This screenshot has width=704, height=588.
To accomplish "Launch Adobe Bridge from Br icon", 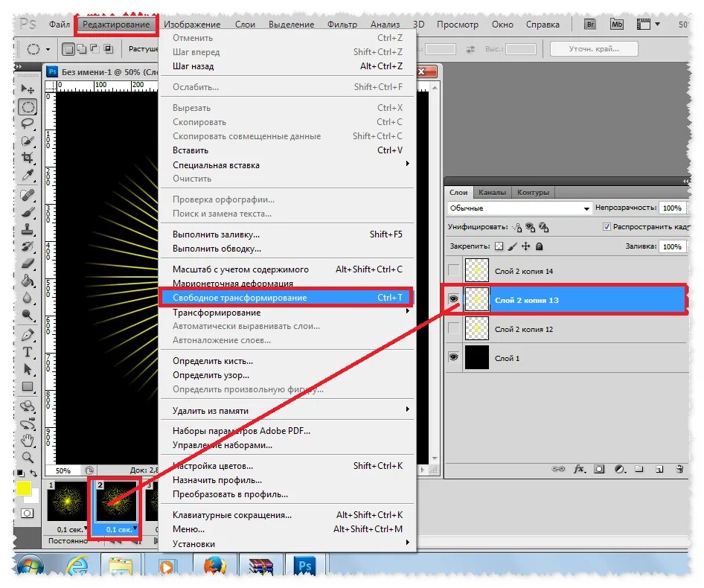I will 590,25.
